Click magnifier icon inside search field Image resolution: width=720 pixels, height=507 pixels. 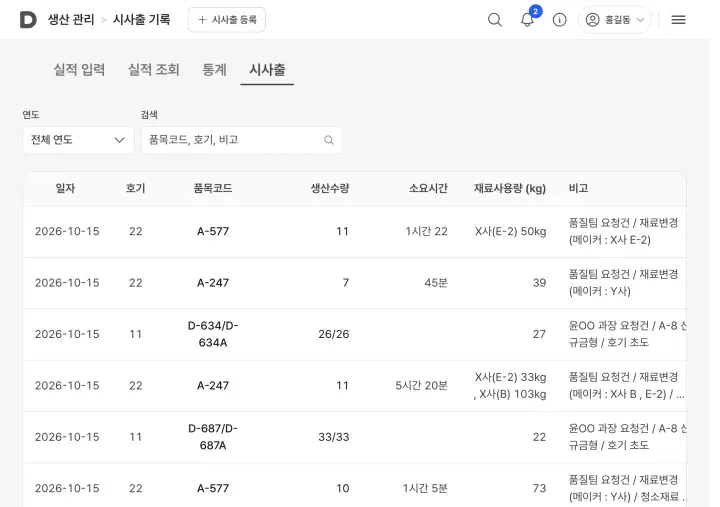click(x=329, y=140)
